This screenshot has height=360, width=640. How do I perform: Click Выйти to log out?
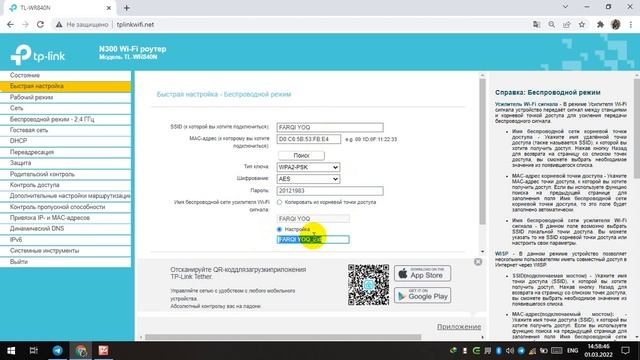(x=65, y=262)
